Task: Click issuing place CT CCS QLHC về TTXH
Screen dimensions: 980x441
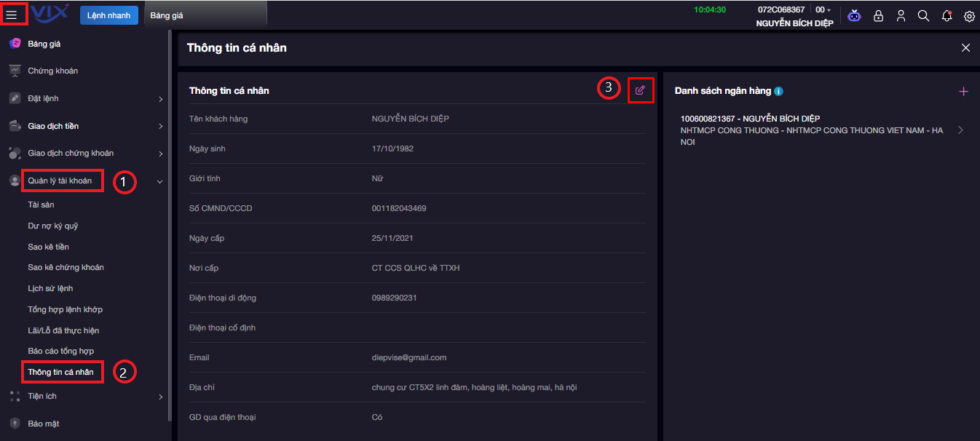Action: [416, 268]
